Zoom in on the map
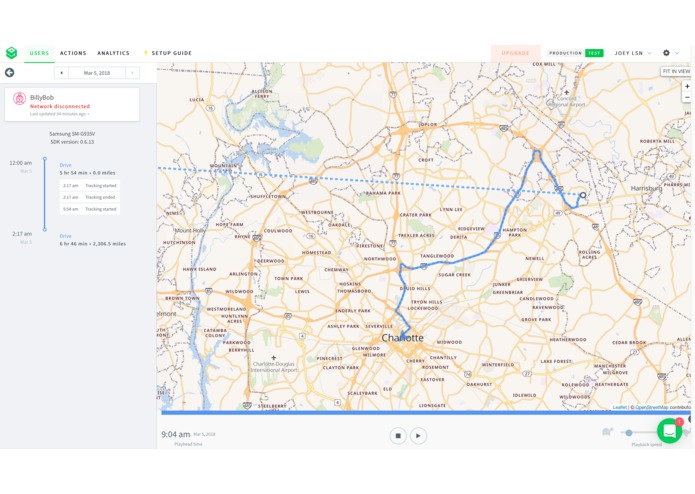The image size is (695, 494). 687,86
